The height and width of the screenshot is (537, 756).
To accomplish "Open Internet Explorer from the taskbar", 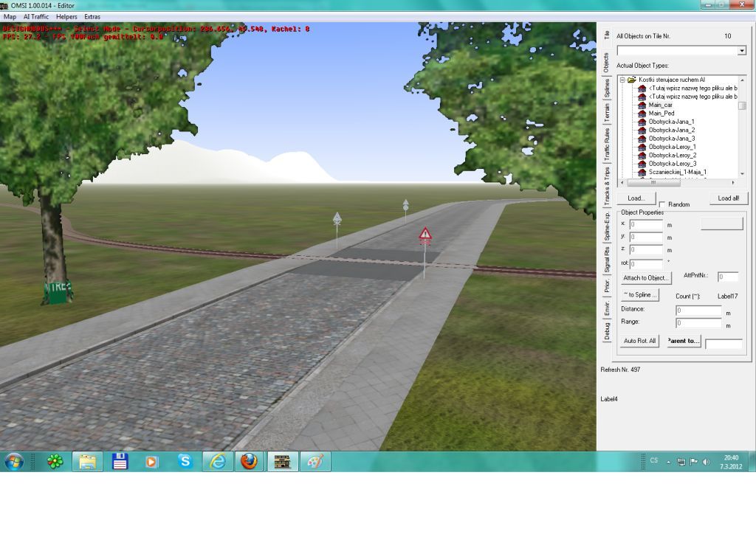I will [218, 462].
